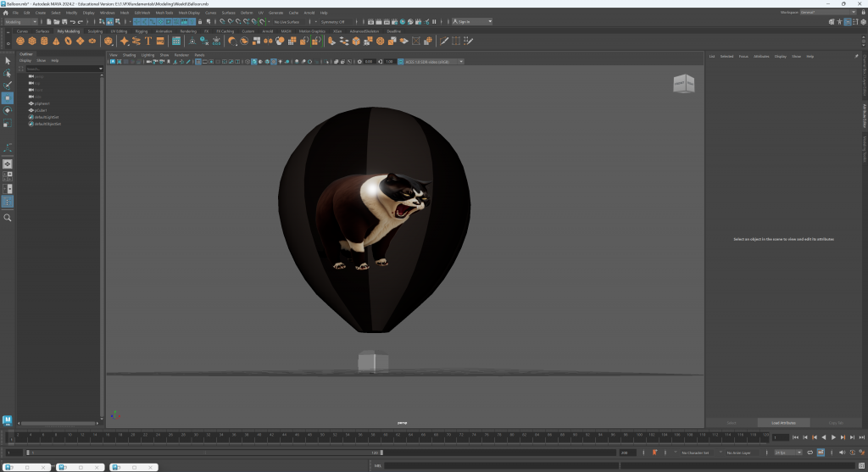Screen dimensions: 868x472
Task: Save the scene with floppy icon
Action: [64, 21]
